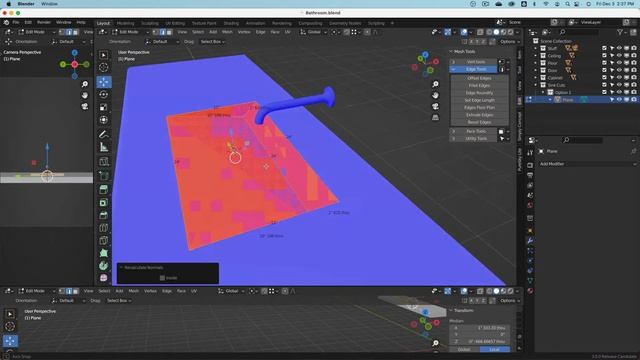Viewport: 640px width, 360px height.
Task: Open the Apple menu
Action: tap(9, 4)
